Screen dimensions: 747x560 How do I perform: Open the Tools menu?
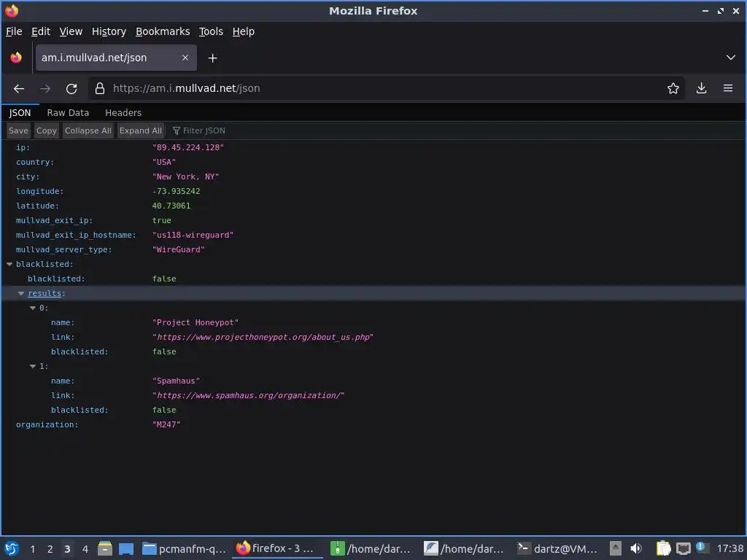coord(211,31)
